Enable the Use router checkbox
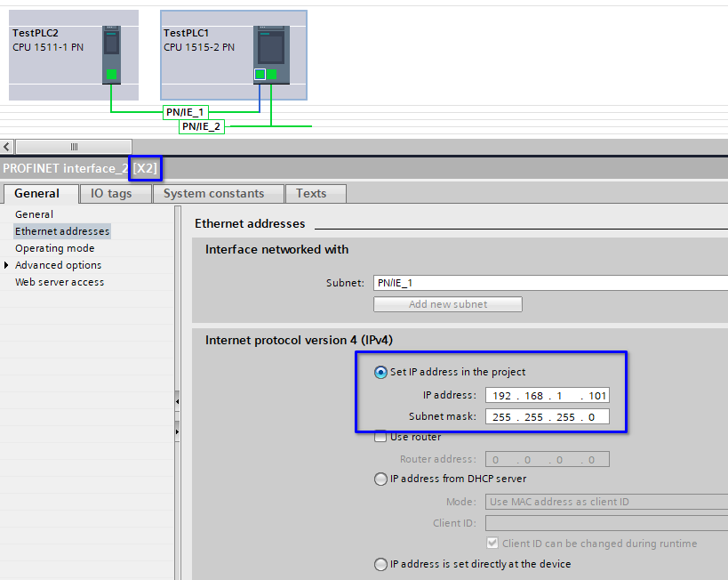This screenshot has width=728, height=580. [x=380, y=436]
